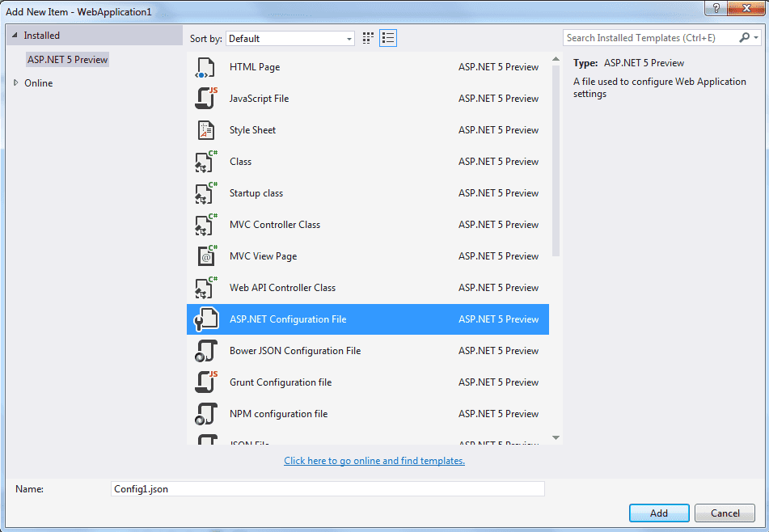This screenshot has height=532, width=769.
Task: Click the Cancel button
Action: pos(725,513)
